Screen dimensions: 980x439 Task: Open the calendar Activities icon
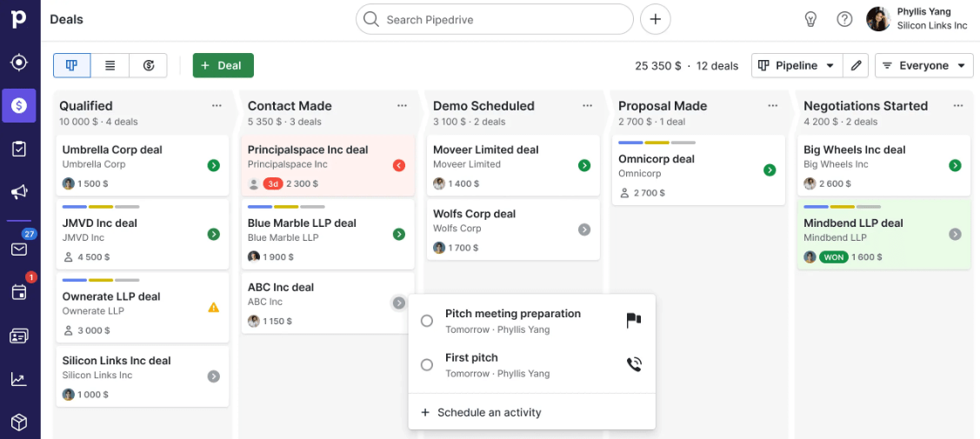pos(19,292)
